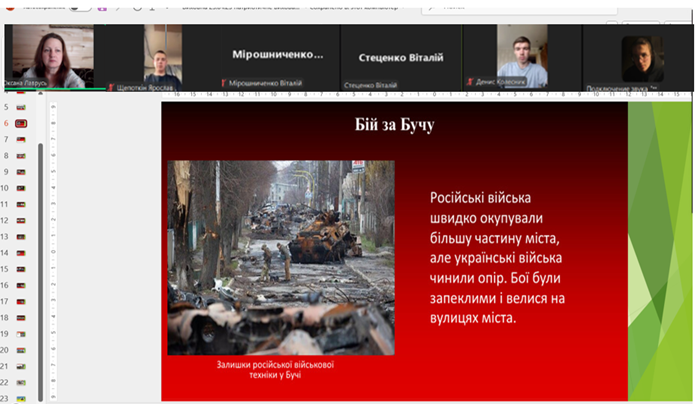
Task: Click muted microphone icon beside Мірошниченко Віталій
Action: pos(224,84)
